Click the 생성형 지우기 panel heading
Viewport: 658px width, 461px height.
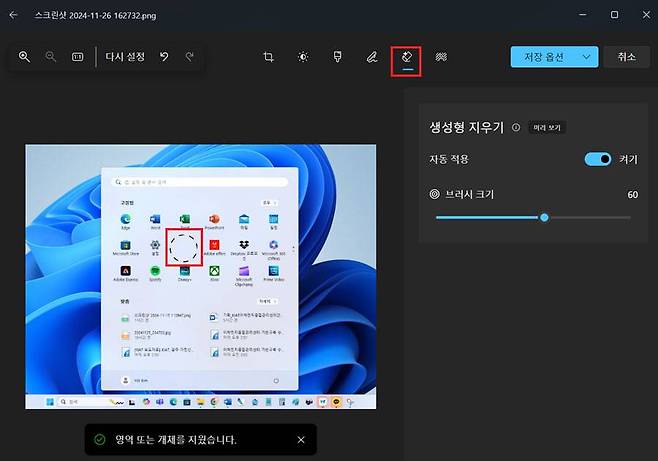(x=466, y=127)
